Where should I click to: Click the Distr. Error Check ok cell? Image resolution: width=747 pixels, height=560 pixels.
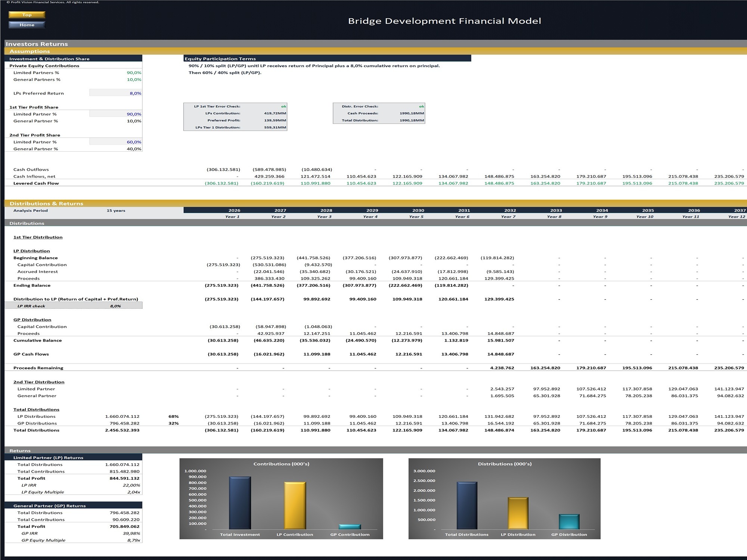point(421,106)
